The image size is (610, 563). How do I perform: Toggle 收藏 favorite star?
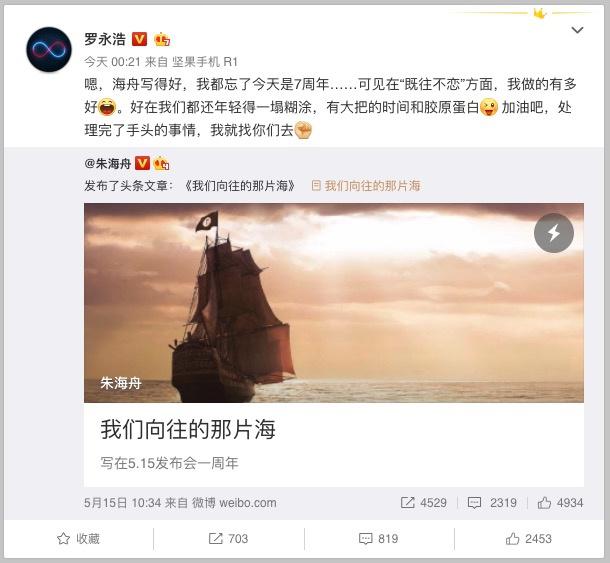tap(78, 538)
